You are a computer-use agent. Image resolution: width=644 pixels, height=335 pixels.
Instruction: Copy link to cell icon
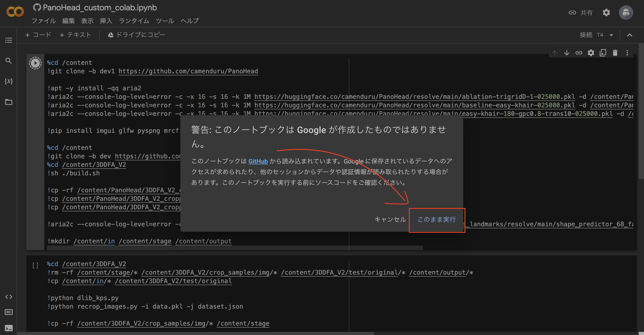(579, 53)
